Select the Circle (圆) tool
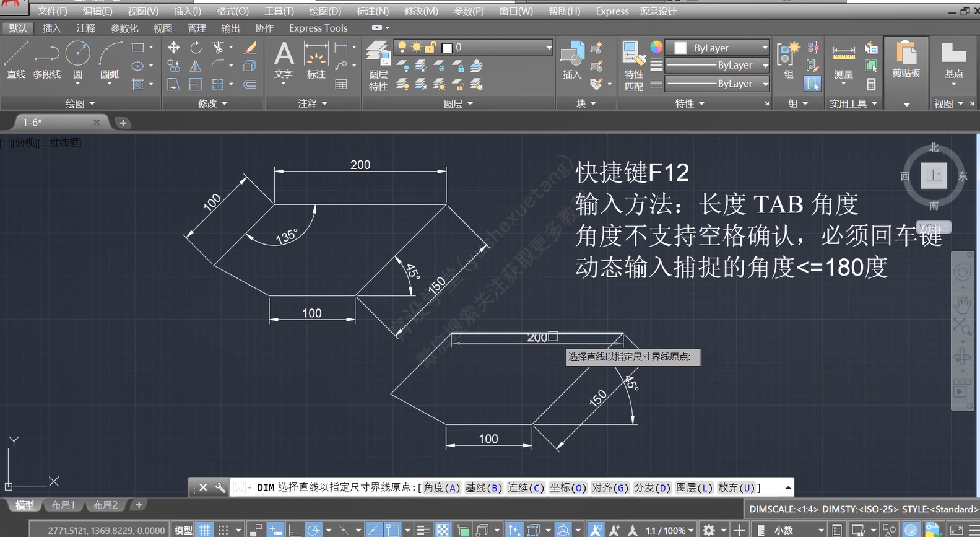Viewport: 980px width, 537px height. point(78,60)
